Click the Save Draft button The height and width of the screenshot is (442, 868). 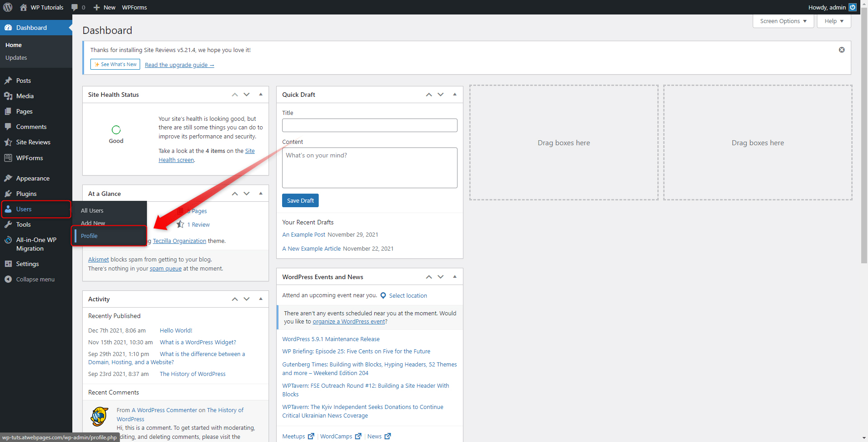point(300,200)
